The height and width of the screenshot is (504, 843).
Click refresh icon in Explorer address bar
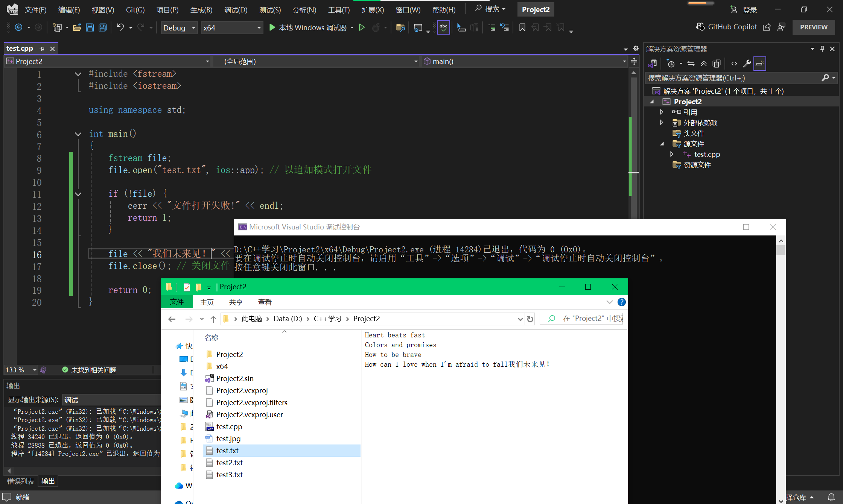coord(530,319)
